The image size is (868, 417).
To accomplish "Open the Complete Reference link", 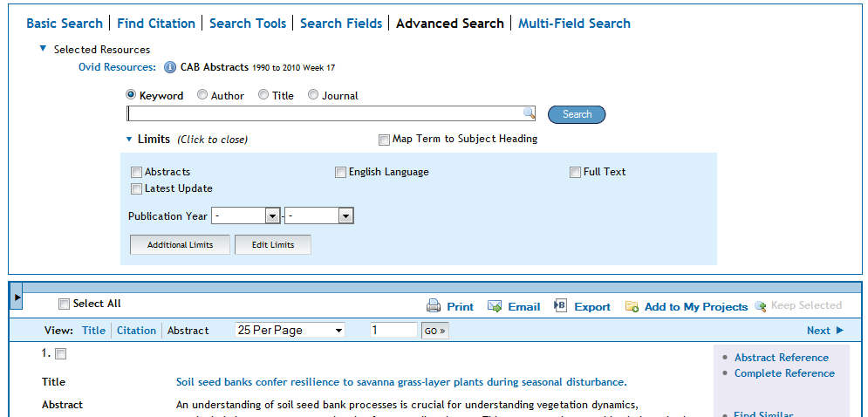I will click(784, 373).
